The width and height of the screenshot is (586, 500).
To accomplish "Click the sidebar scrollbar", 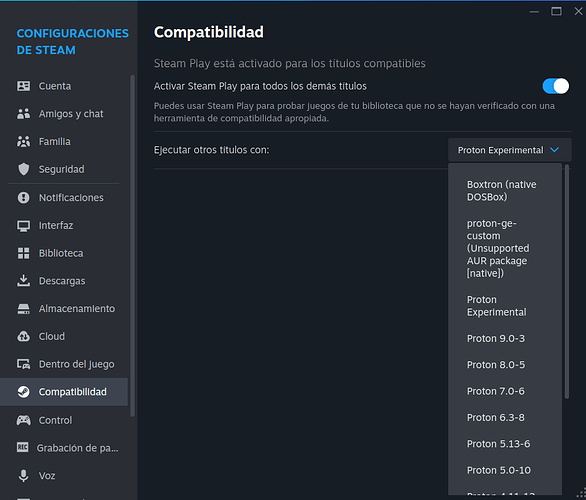I will pos(132,246).
